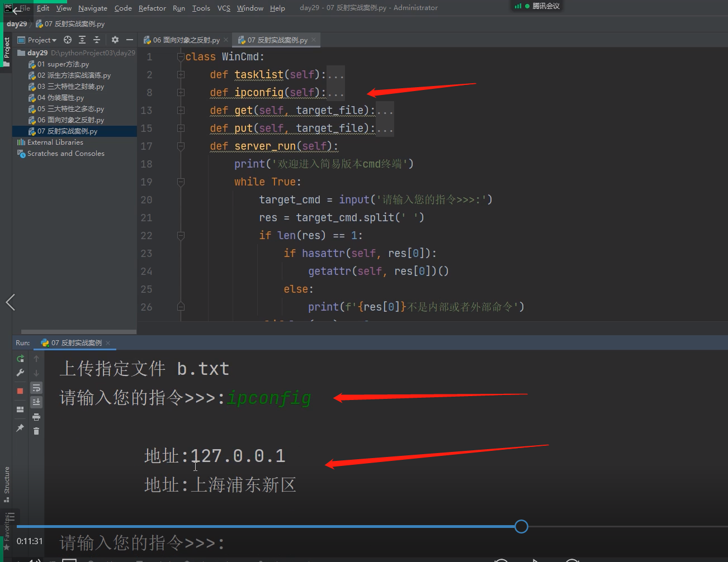This screenshot has height=562, width=728.
Task: Collapse the server_run method fold
Action: [x=181, y=146]
